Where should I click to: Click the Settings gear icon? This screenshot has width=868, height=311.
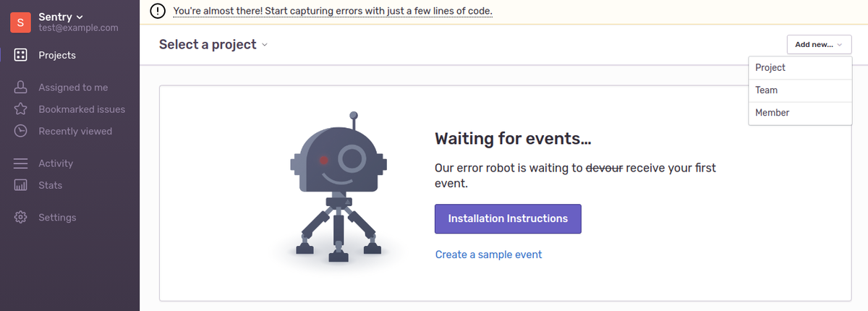point(21,218)
